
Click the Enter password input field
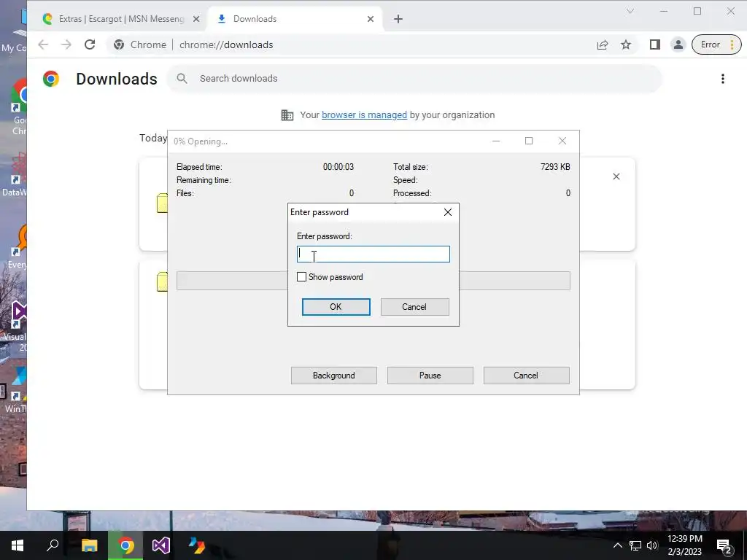[373, 254]
